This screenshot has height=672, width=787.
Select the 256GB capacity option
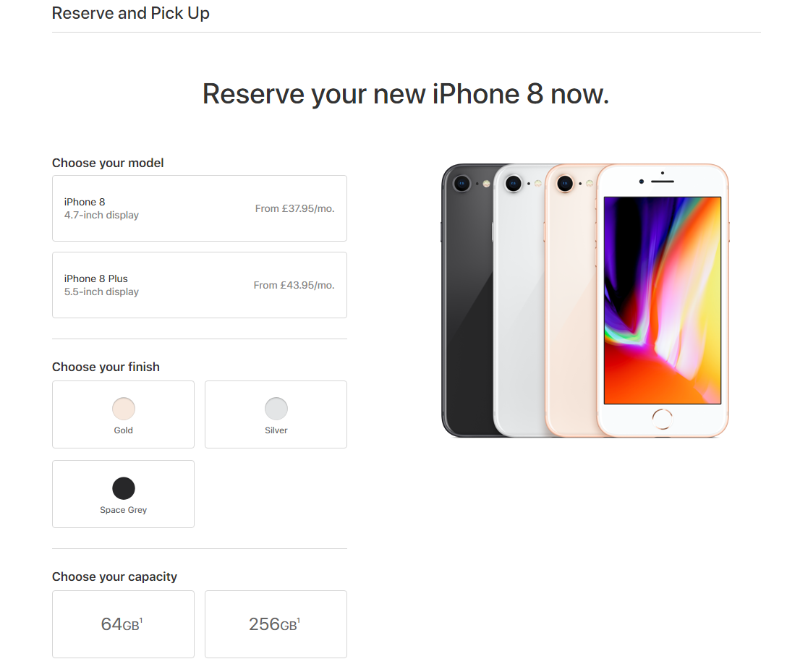pyautogui.click(x=276, y=624)
